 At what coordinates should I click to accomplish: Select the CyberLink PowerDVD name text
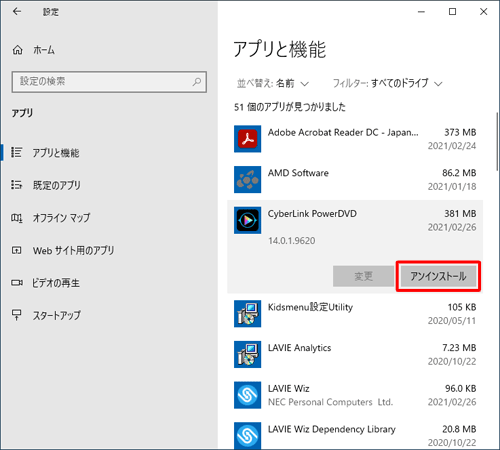[312, 214]
